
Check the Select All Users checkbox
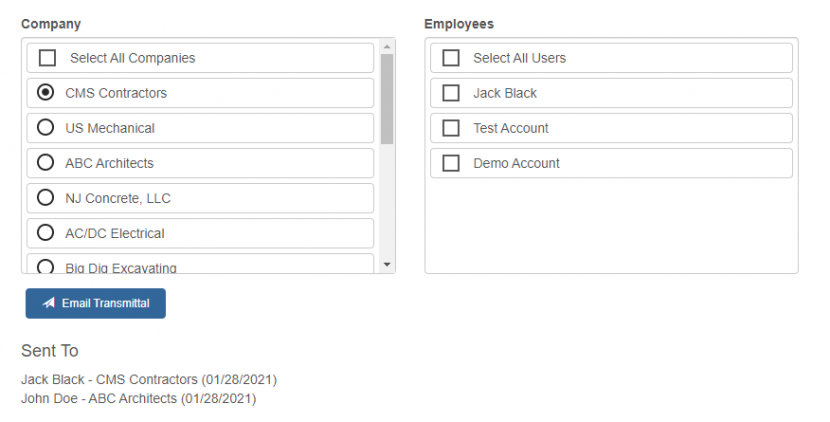click(x=451, y=58)
